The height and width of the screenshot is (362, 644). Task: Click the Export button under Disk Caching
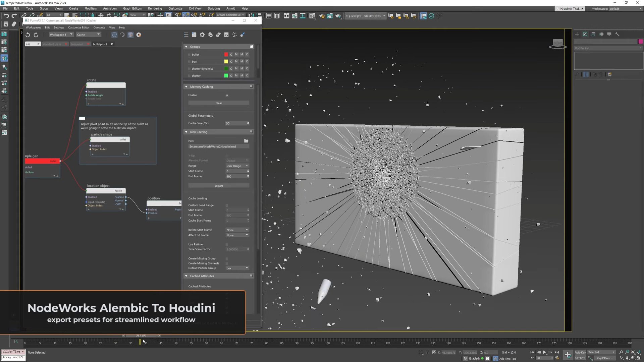pyautogui.click(x=218, y=185)
